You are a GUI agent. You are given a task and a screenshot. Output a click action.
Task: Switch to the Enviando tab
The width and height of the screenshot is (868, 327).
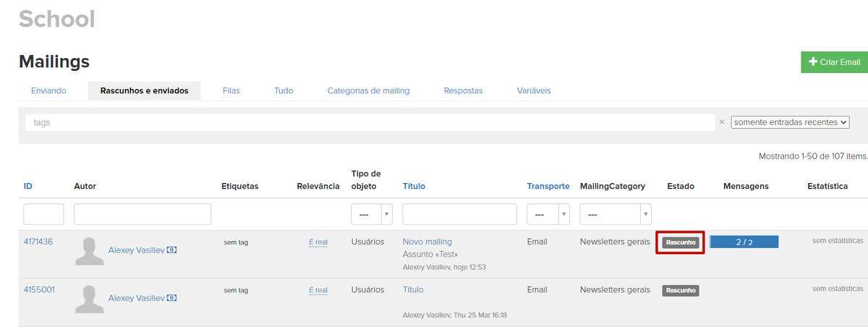[x=48, y=91]
